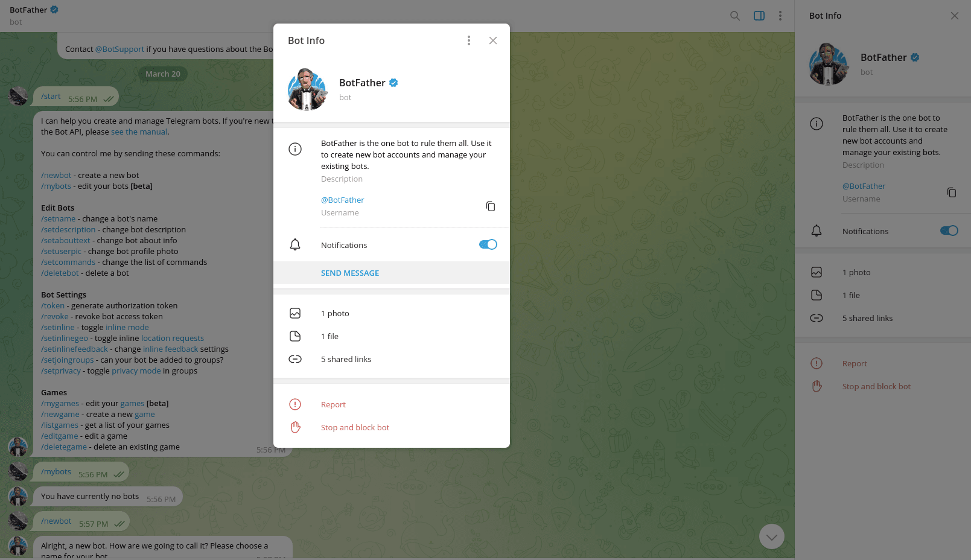
Task: Open the 'inline mode' link
Action: (x=127, y=327)
